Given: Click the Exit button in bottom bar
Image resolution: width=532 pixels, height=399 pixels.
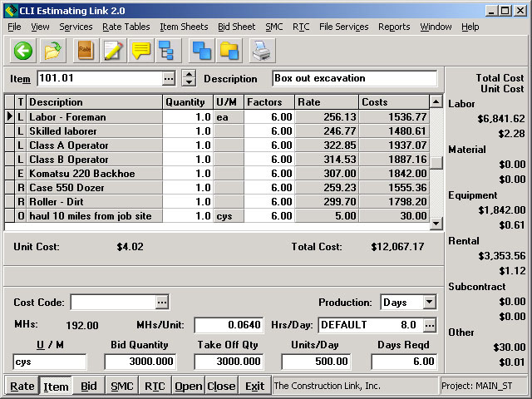Looking at the screenshot, I should point(254,387).
